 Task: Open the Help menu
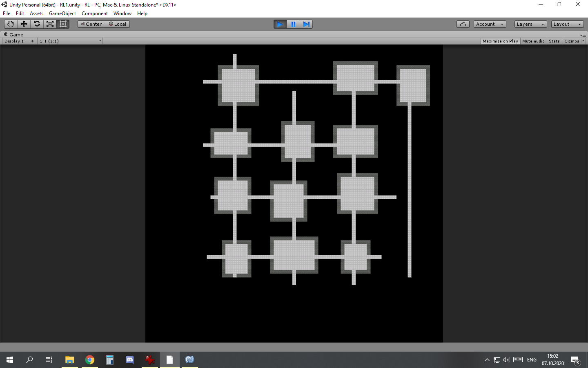(142, 13)
